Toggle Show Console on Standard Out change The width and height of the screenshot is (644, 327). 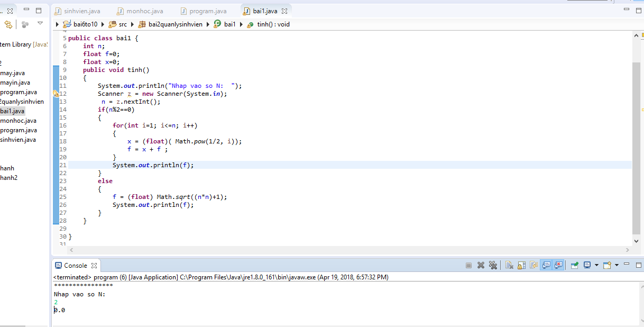pyautogui.click(x=546, y=265)
